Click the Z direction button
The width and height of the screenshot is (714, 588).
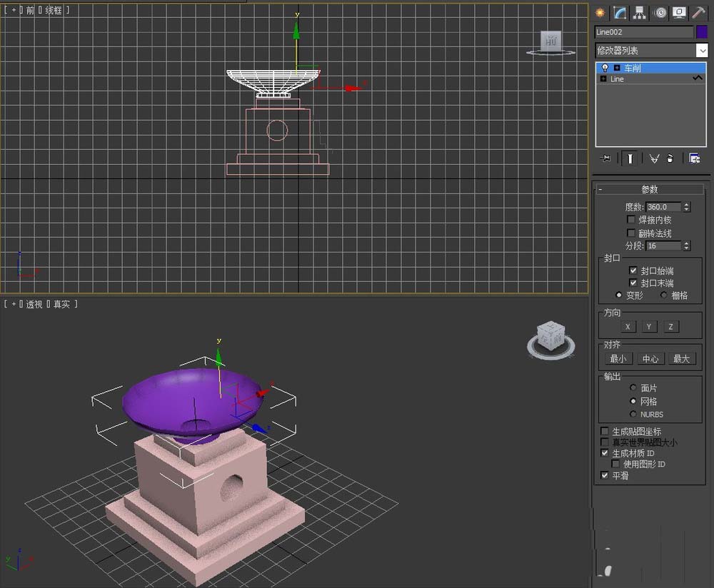(x=670, y=327)
